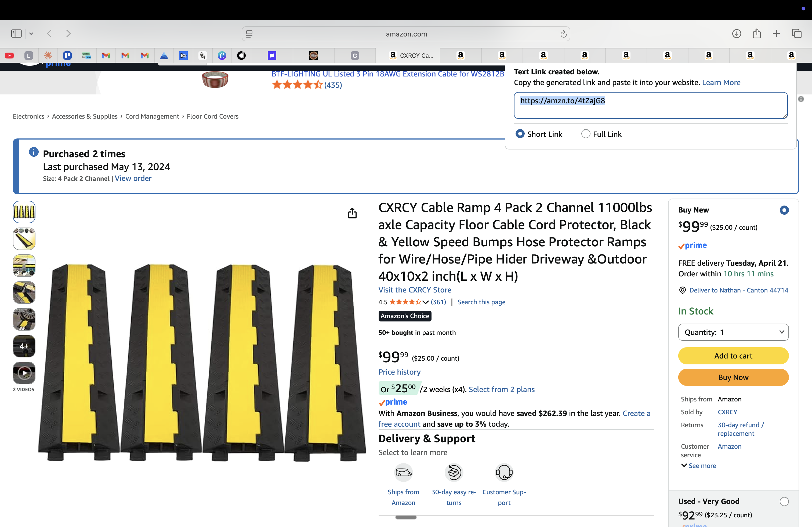
Task: Click the generated amzn.to link text box
Action: 651,105
